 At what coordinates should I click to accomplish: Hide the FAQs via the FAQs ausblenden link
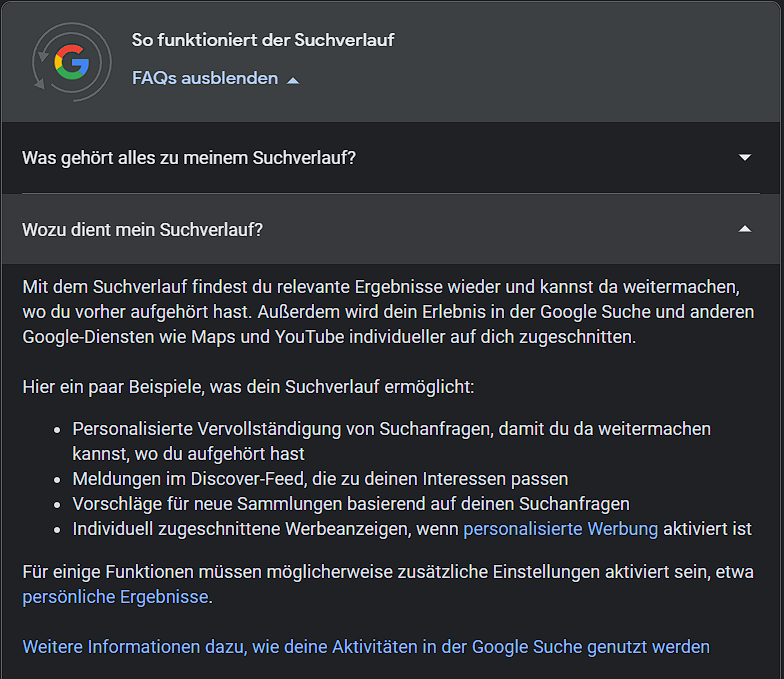click(x=205, y=78)
